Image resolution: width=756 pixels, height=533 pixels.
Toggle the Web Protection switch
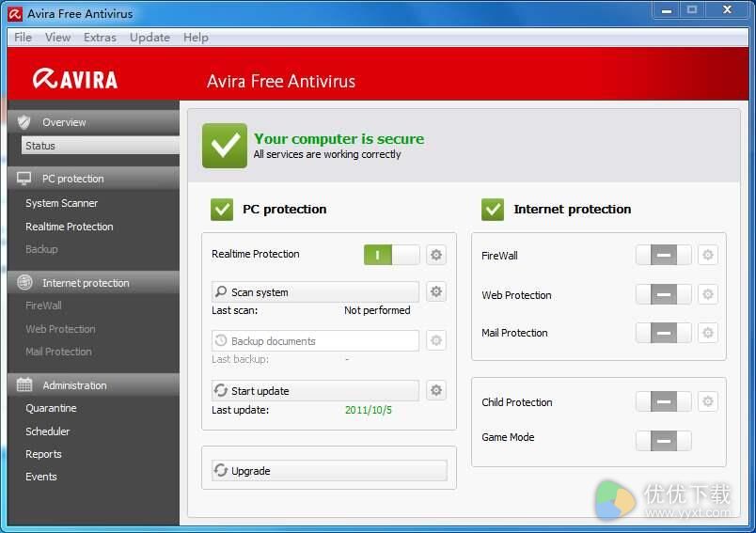tap(664, 294)
